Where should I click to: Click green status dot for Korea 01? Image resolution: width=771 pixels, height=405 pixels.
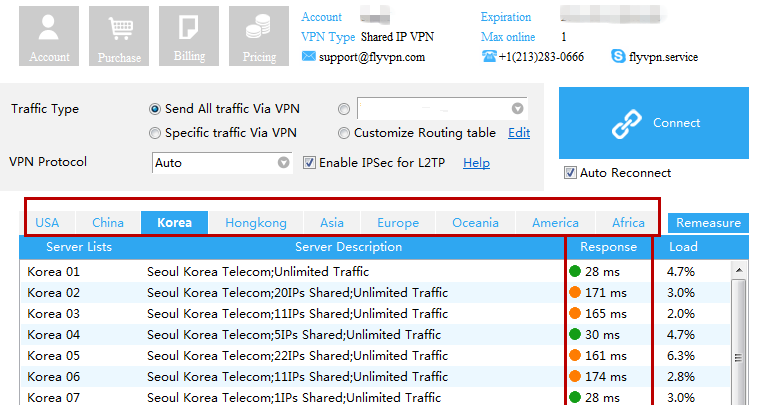pos(575,271)
